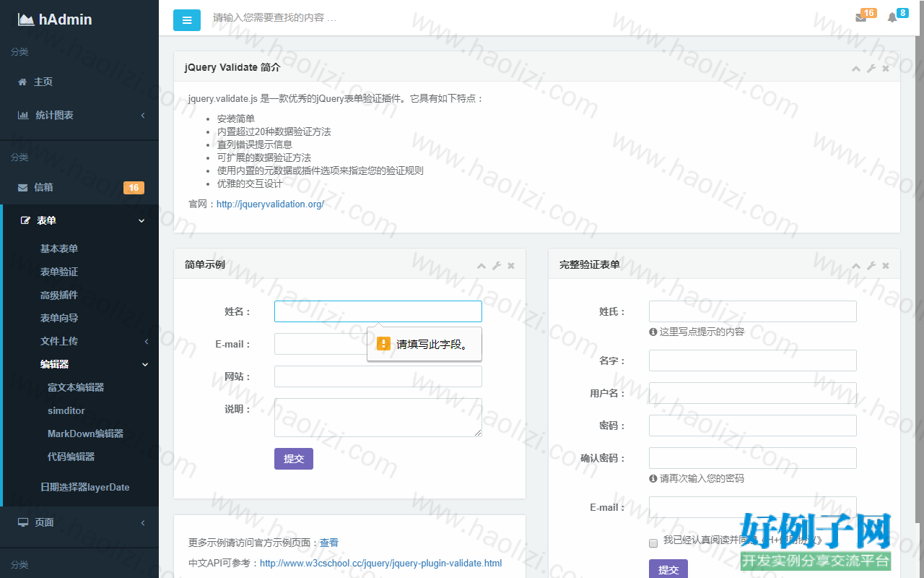
Task: Open the bell alerts icon
Action: (892, 17)
